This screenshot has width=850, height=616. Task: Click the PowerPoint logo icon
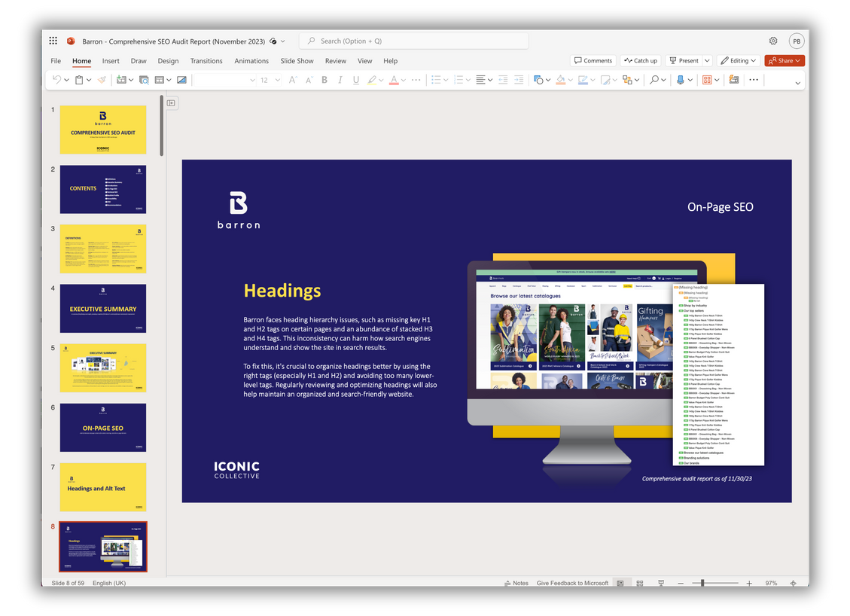(x=71, y=41)
